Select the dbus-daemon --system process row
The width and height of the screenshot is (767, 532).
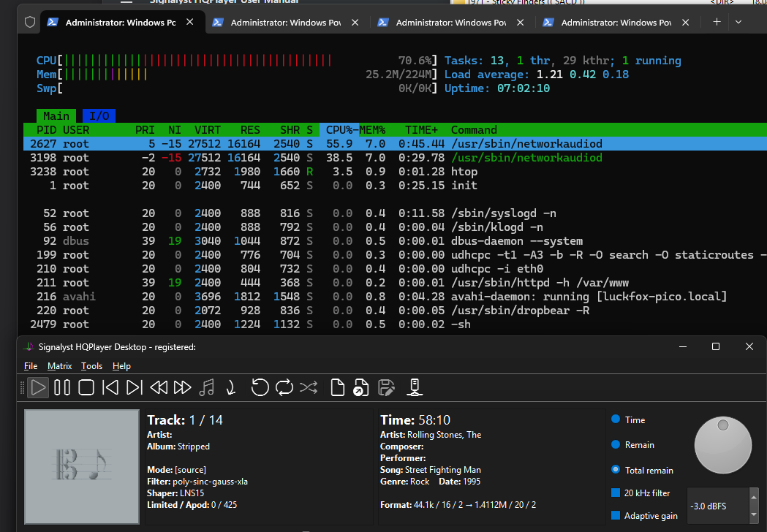[396, 241]
